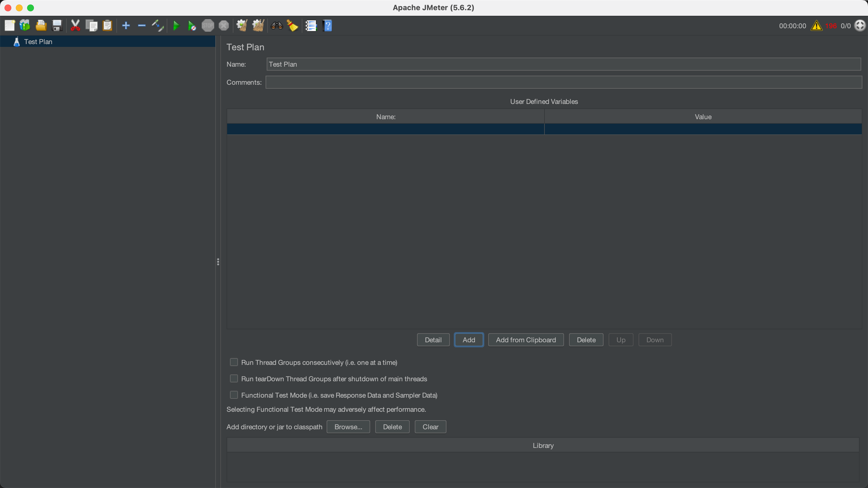868x488 pixels.
Task: Click the Save floppy disk icon
Action: pos(57,26)
